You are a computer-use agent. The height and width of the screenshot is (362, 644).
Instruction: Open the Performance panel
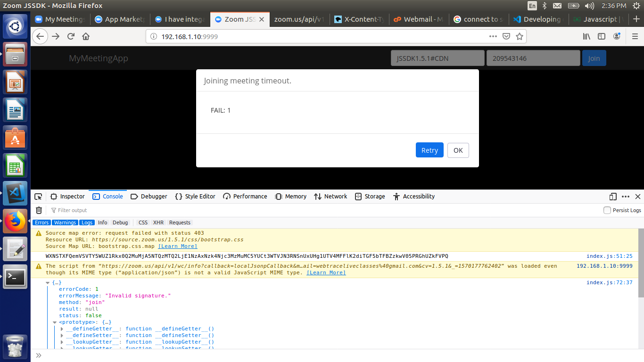[x=245, y=197]
